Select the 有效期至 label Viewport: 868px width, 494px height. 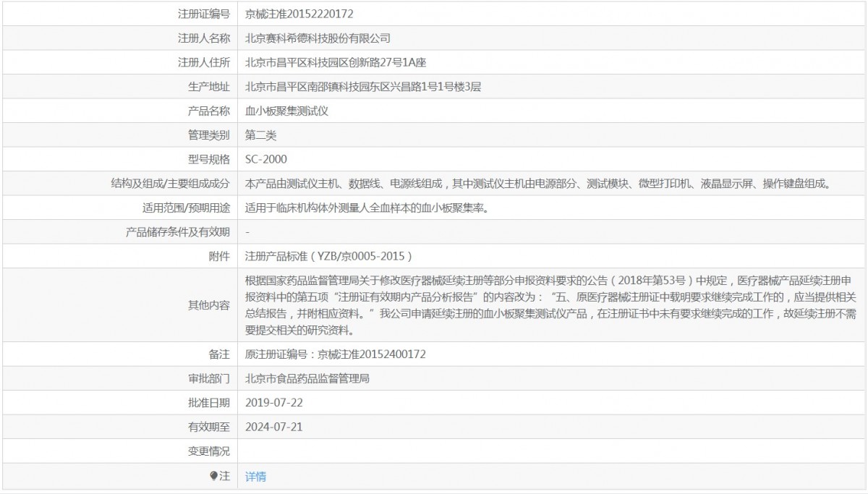pyautogui.click(x=209, y=427)
